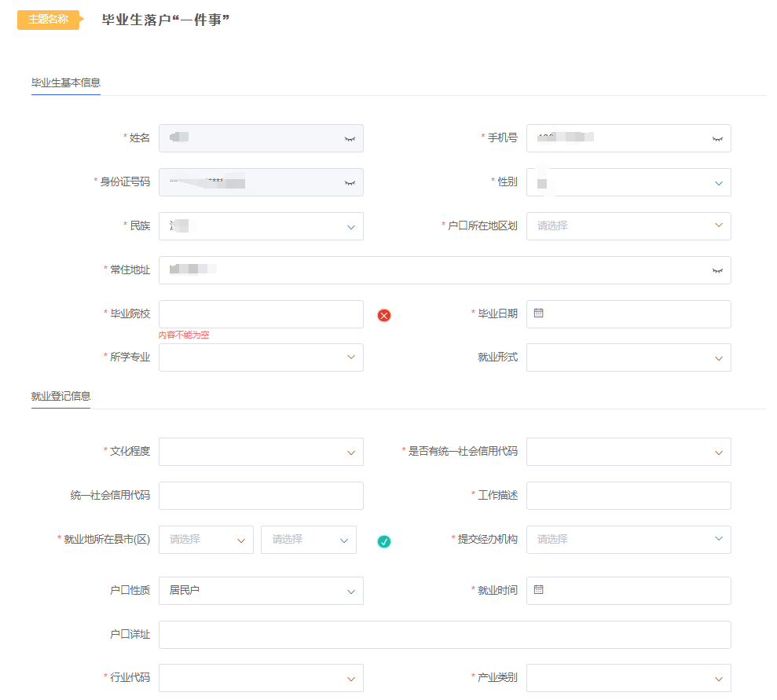Click the 主题名称 orange label
This screenshot has height=700, width=777.
click(x=49, y=20)
